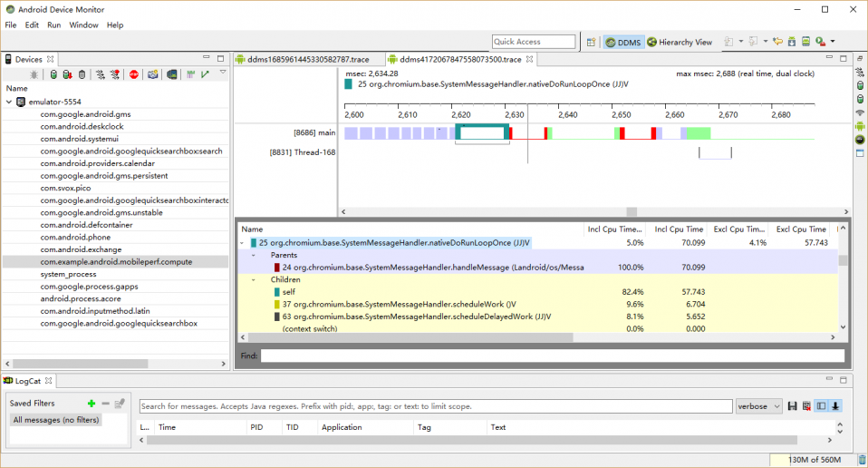
Task: Select com.example.android.mobileperf.compute process
Action: (116, 262)
